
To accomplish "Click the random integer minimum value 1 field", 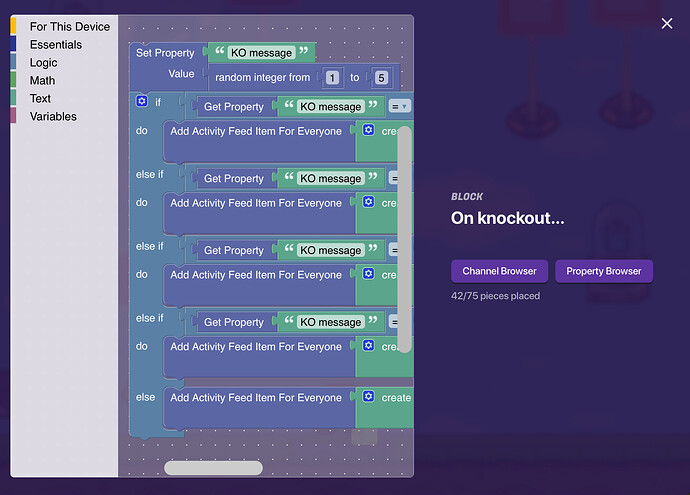I will click(331, 77).
